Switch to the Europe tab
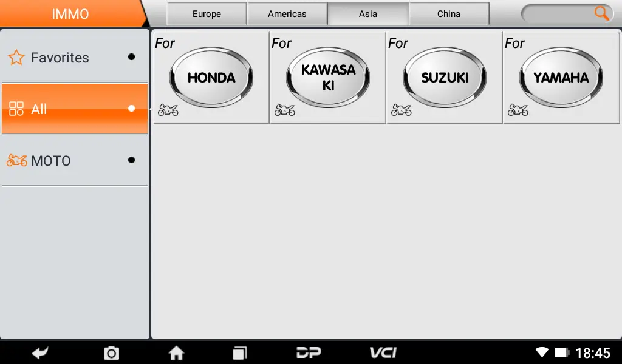This screenshot has height=364, width=622. [x=207, y=14]
